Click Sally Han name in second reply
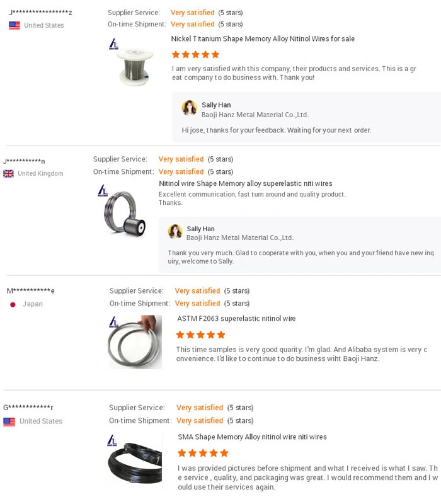The width and height of the screenshot is (441, 504). pyautogui.click(x=200, y=229)
